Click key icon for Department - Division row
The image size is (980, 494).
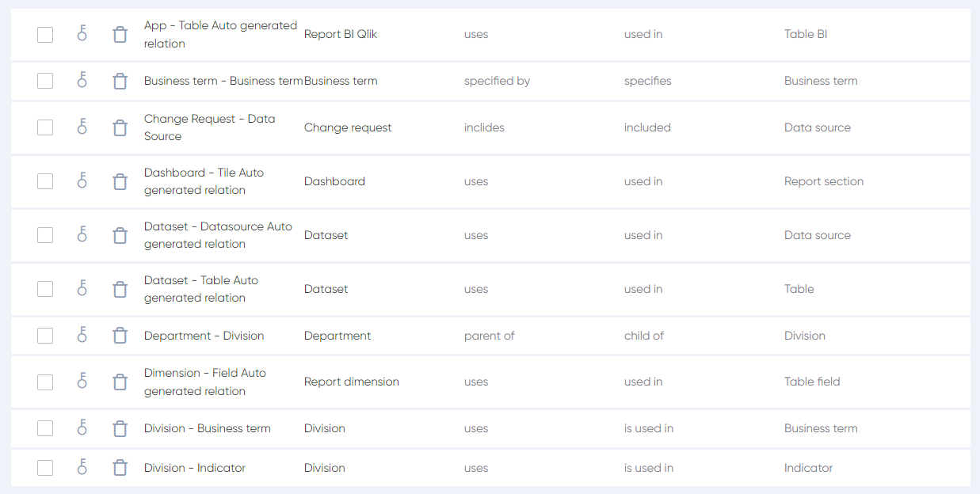(82, 336)
